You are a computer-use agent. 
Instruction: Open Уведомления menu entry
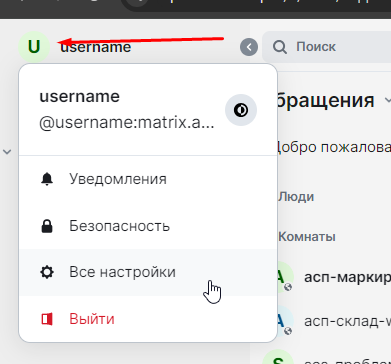tap(148, 179)
